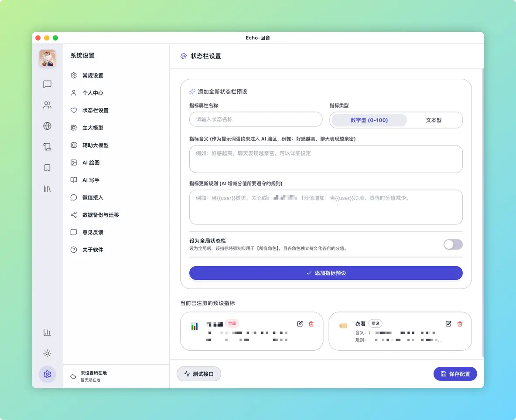Toggle the sun theme icon in rail
The height and width of the screenshot is (420, 516).
click(47, 353)
